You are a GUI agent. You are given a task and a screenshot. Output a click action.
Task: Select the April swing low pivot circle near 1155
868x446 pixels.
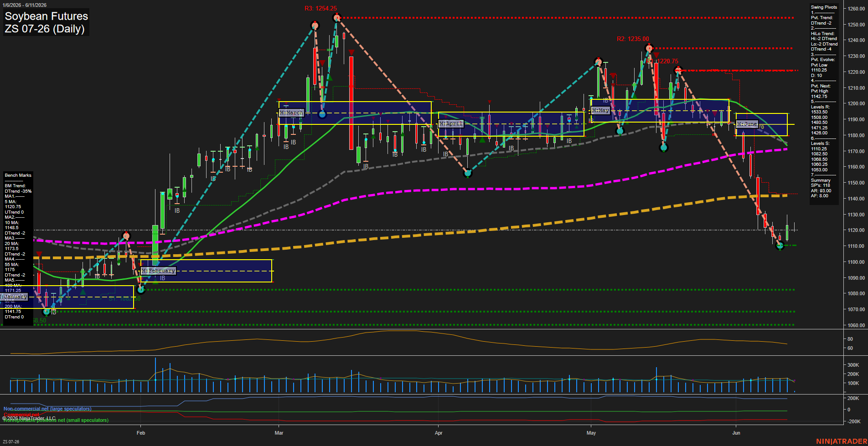(467, 173)
